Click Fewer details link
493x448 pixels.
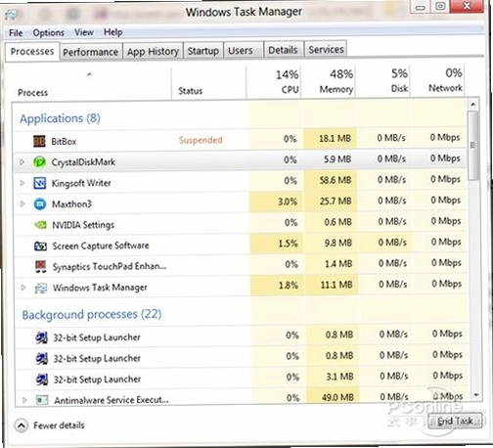point(59,426)
